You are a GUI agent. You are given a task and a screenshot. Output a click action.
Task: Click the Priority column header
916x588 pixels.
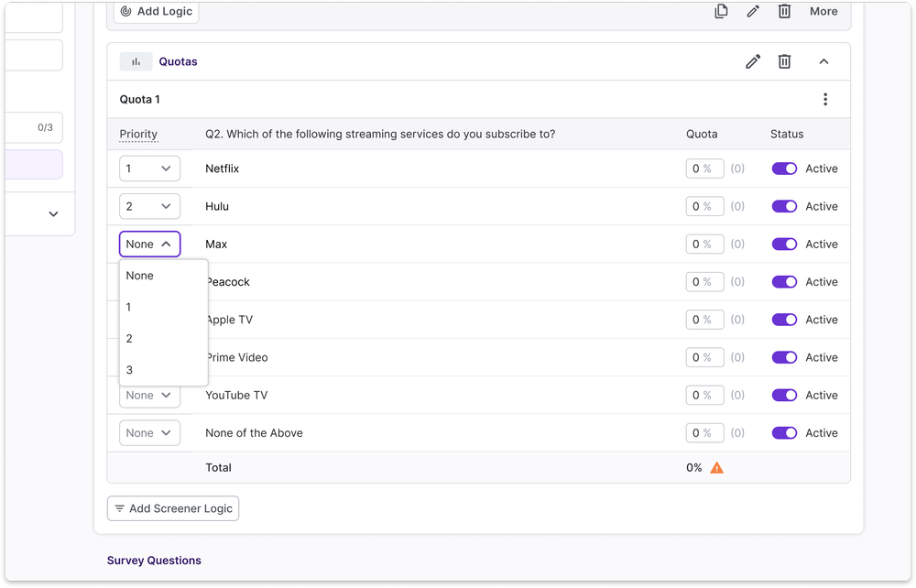138,134
